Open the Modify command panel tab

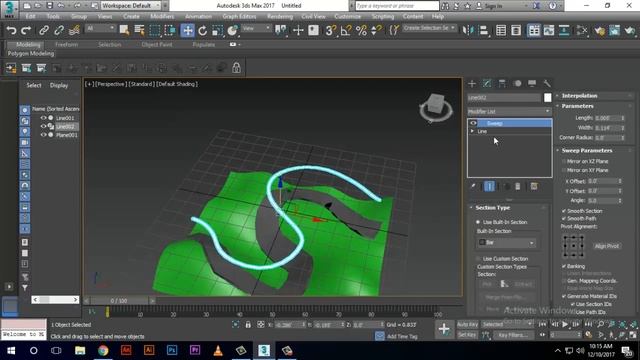pyautogui.click(x=487, y=84)
